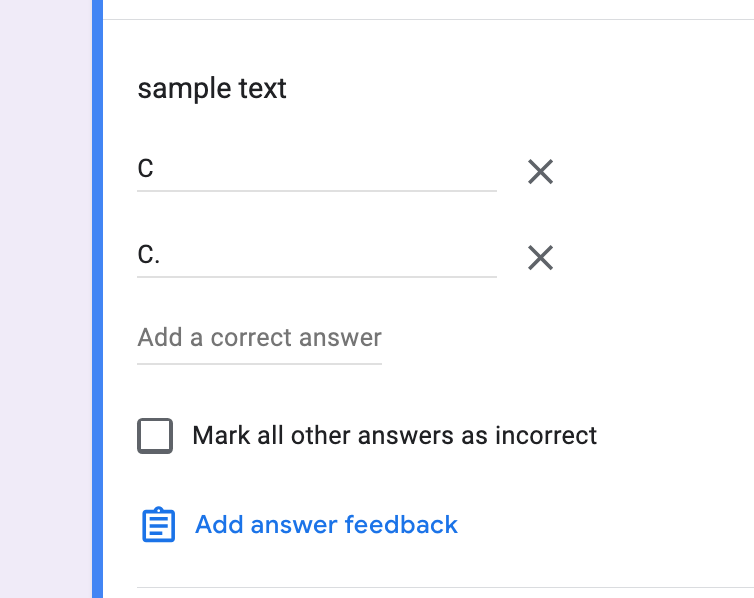The image size is (754, 598).
Task: Click the underline beneath "Add a correct answer"
Action: pyautogui.click(x=259, y=364)
